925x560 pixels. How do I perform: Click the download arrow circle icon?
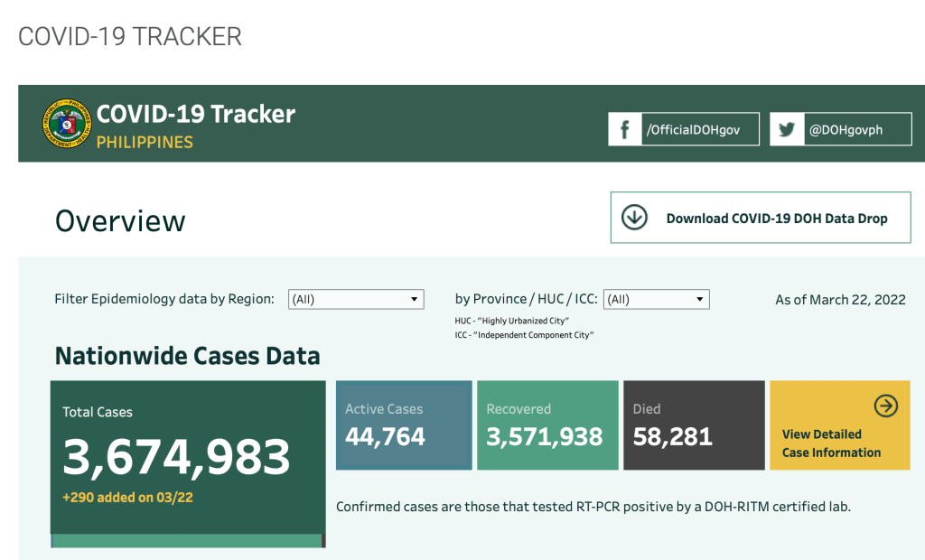coord(635,218)
